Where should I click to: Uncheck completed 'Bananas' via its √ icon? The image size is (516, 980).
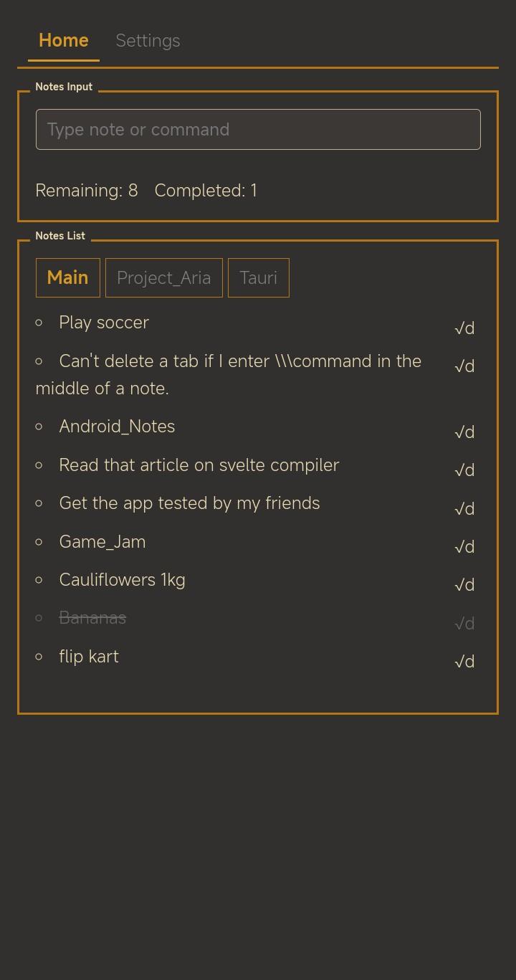(x=459, y=624)
